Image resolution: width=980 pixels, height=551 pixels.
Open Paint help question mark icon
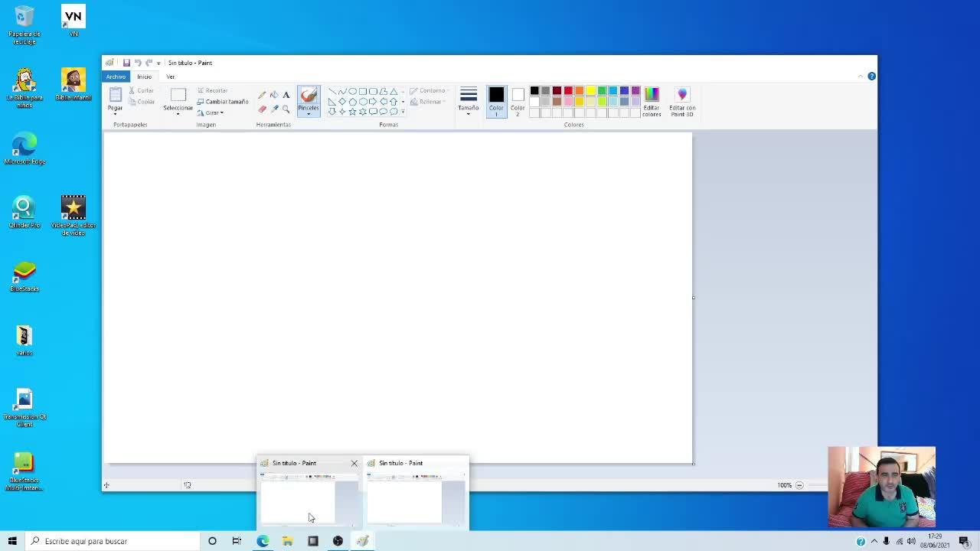tap(871, 77)
